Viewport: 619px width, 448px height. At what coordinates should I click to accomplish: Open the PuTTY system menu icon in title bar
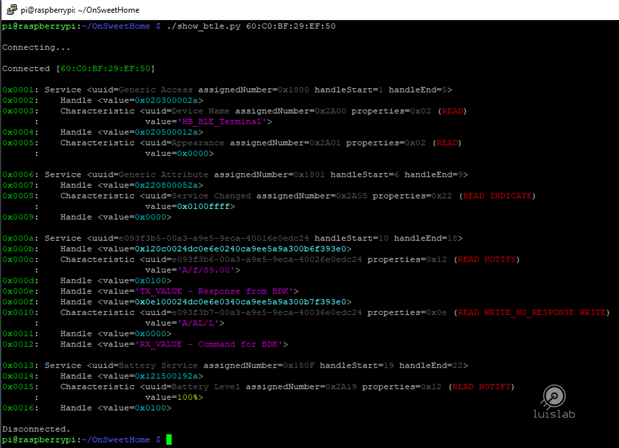[11, 9]
